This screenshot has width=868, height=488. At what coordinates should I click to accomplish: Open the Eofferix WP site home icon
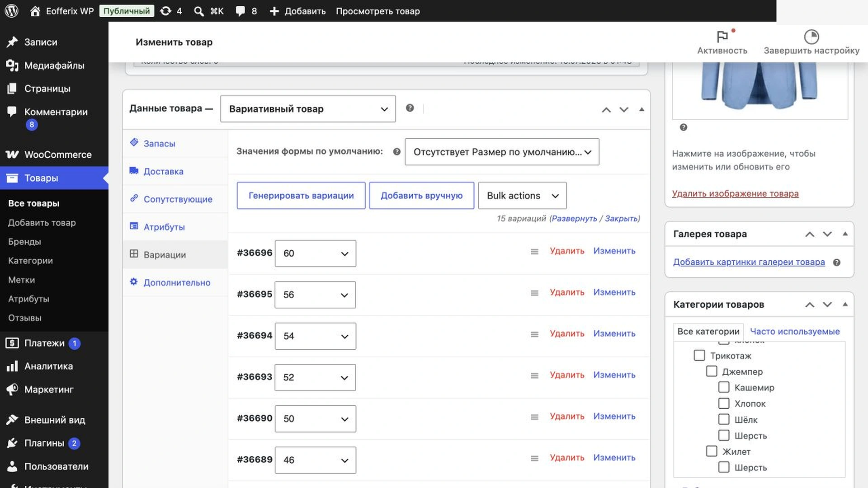click(35, 11)
